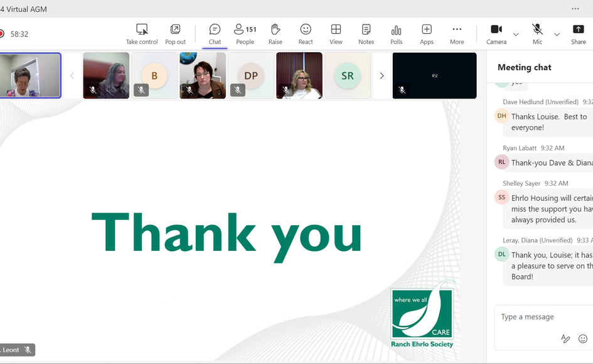Expand Camera options dropdown arrow
Viewport: 593px width, 364px height.
(516, 35)
